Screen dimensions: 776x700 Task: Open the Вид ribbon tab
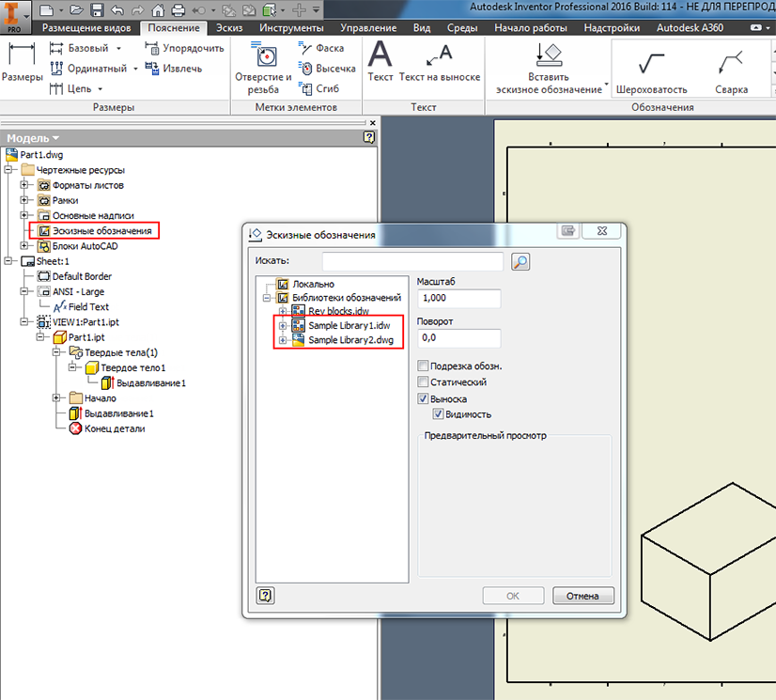point(422,28)
